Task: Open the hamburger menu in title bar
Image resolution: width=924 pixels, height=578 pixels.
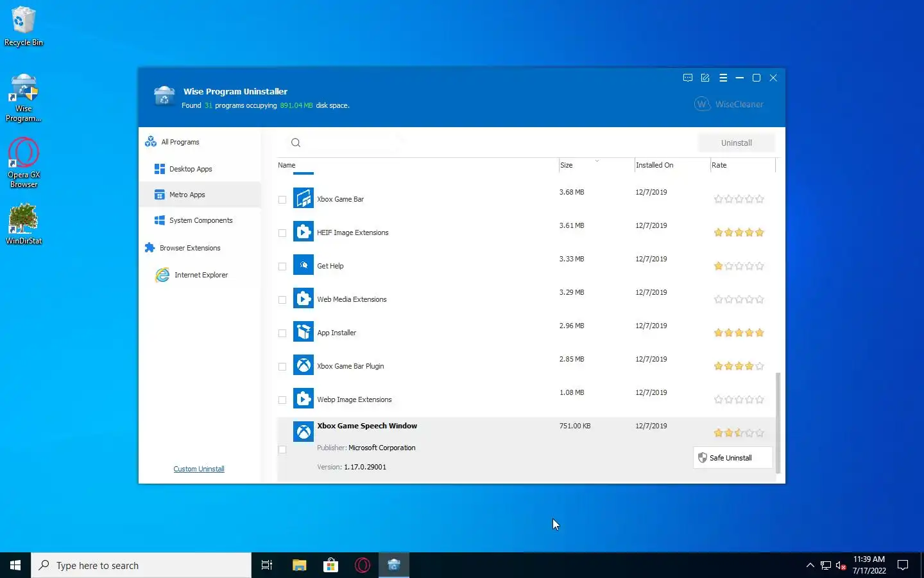Action: 723,78
